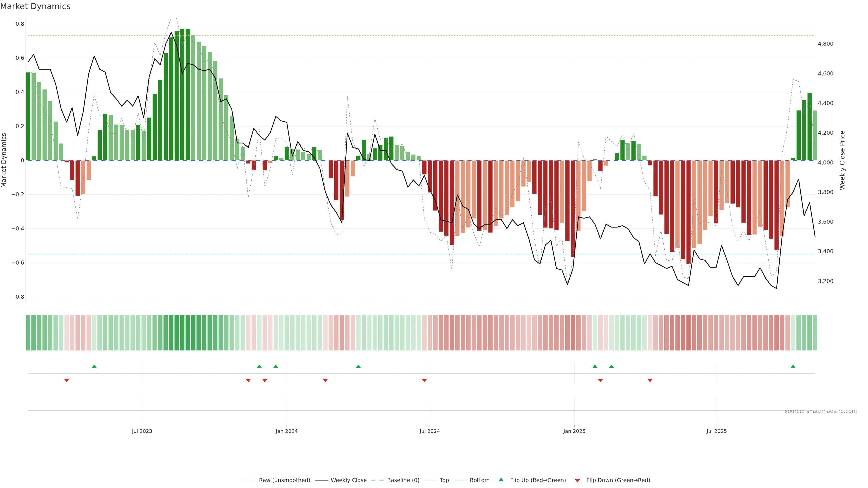Viewport: 868px width, 488px height.
Task: Click the Jul 2023 x-axis label
Action: pyautogui.click(x=142, y=431)
